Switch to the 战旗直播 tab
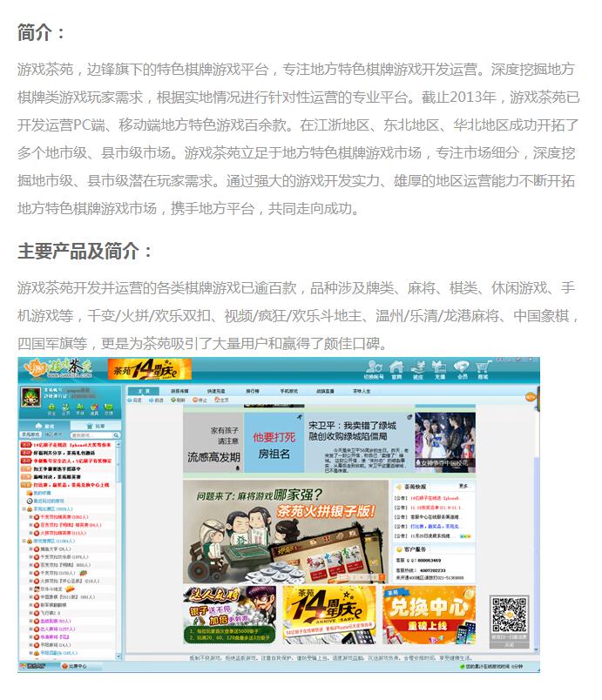This screenshot has width=602, height=700. click(325, 391)
